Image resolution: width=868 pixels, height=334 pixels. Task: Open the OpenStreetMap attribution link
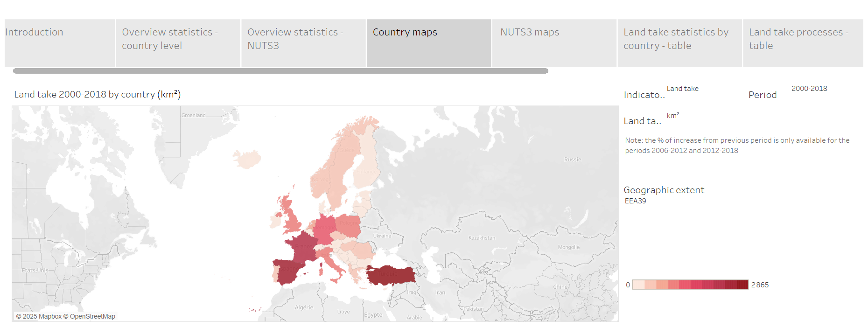[89, 316]
